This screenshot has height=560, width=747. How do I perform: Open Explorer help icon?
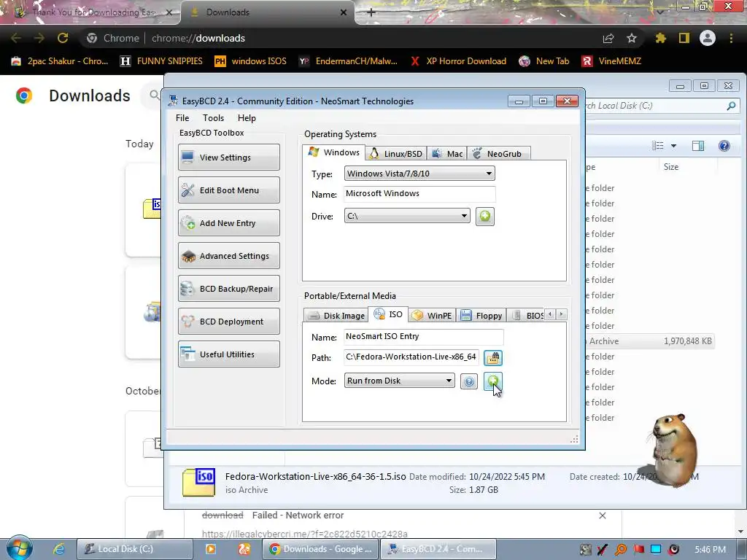[x=724, y=146]
